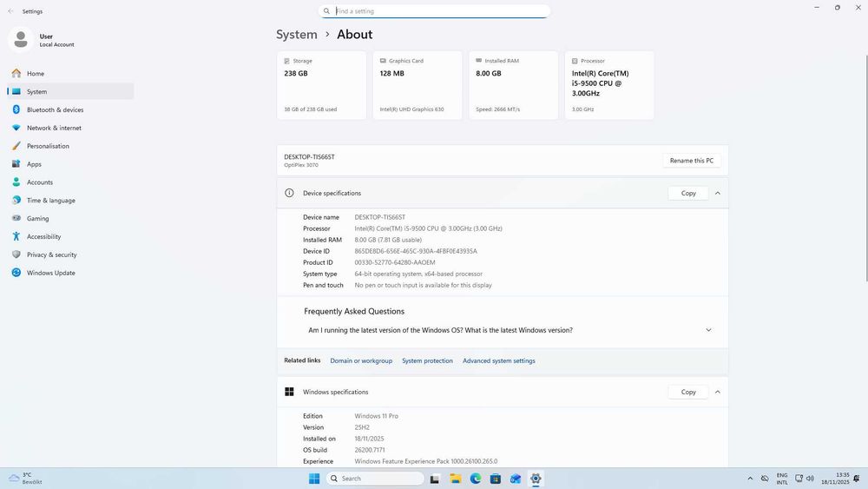Open Task View from the taskbar
868x489 pixels.
click(x=435, y=479)
